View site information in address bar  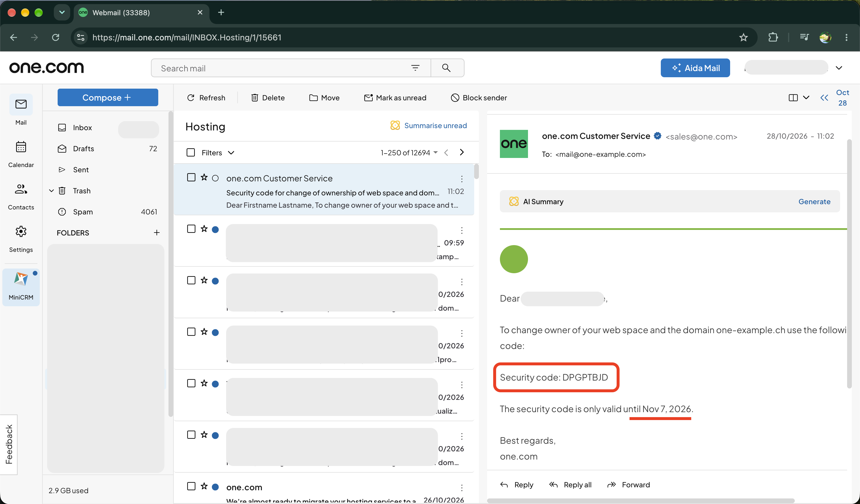pyautogui.click(x=80, y=37)
